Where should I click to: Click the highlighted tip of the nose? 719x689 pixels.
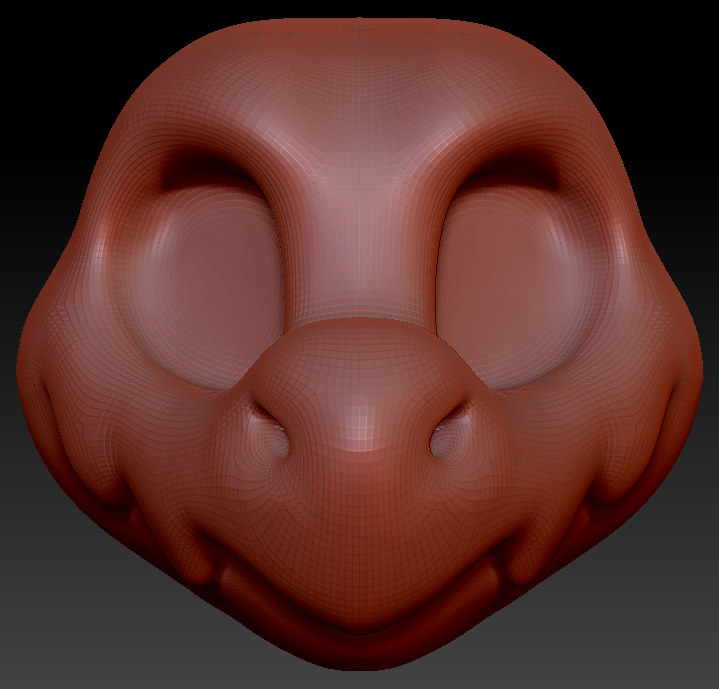(x=362, y=424)
